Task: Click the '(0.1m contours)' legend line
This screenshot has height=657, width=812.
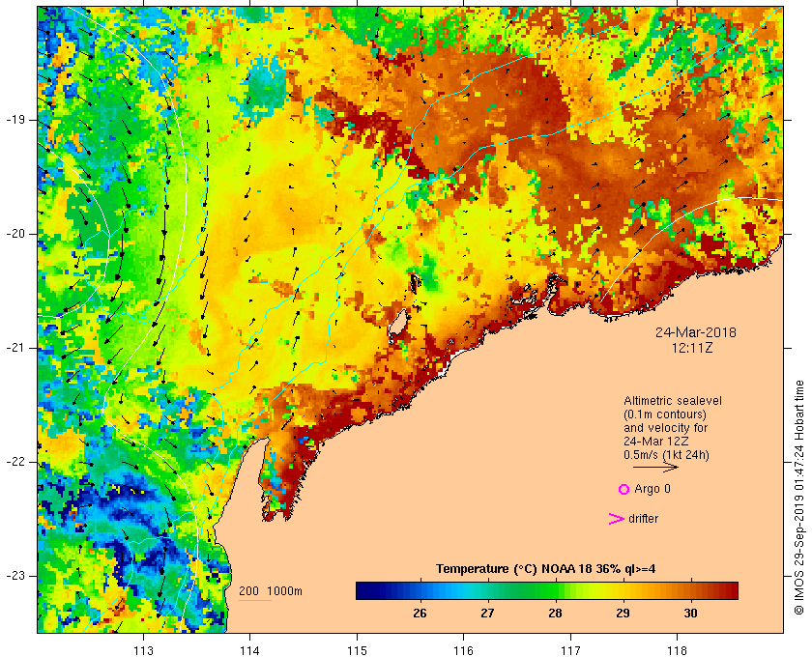Action: 665,414
